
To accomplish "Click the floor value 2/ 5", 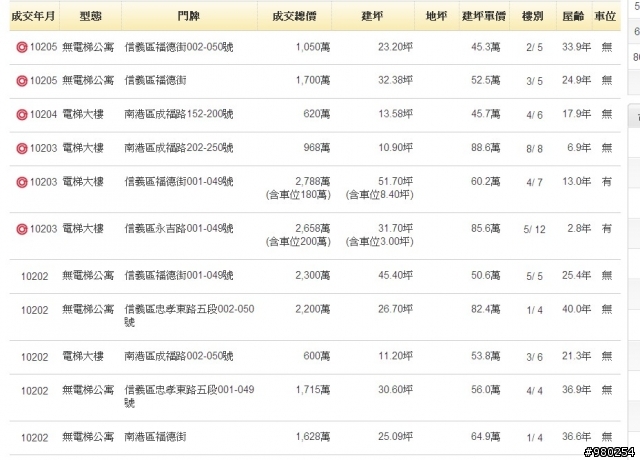I will (534, 48).
